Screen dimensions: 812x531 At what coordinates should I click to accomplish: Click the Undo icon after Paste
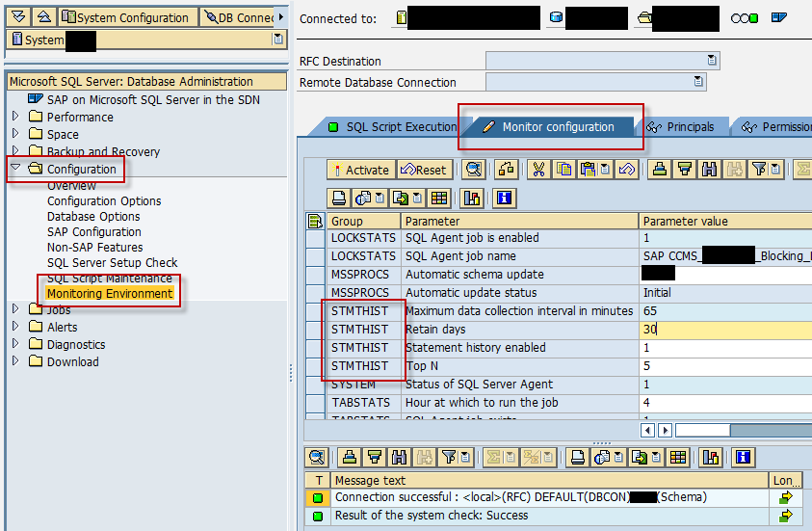[626, 170]
